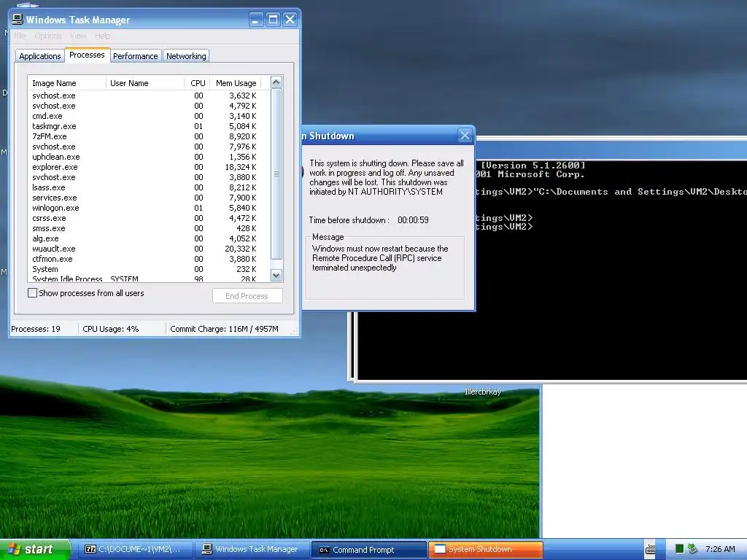Open the 7-Zip file manager taskbar button
747x560 pixels.
(135, 549)
